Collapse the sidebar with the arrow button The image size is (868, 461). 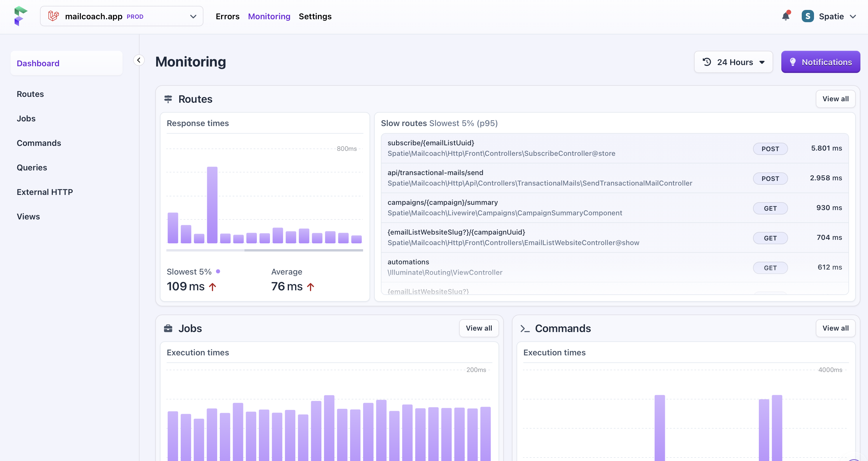[x=139, y=60]
